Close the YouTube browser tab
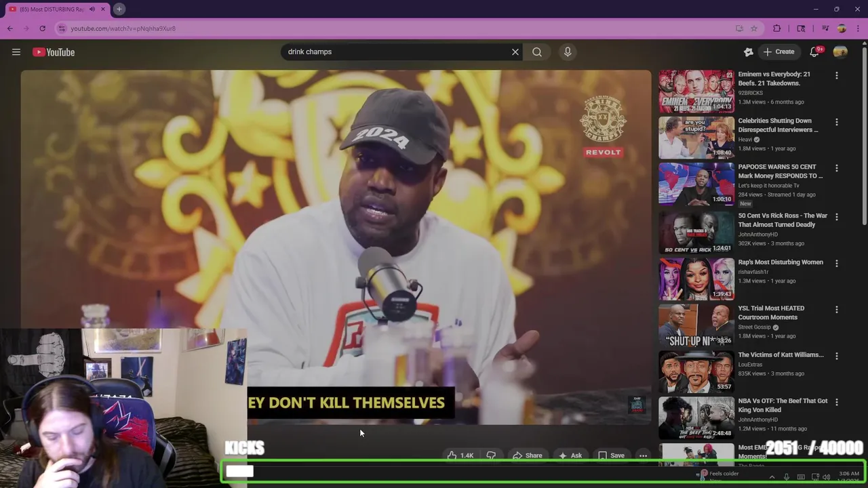This screenshot has width=868, height=488. tap(103, 9)
